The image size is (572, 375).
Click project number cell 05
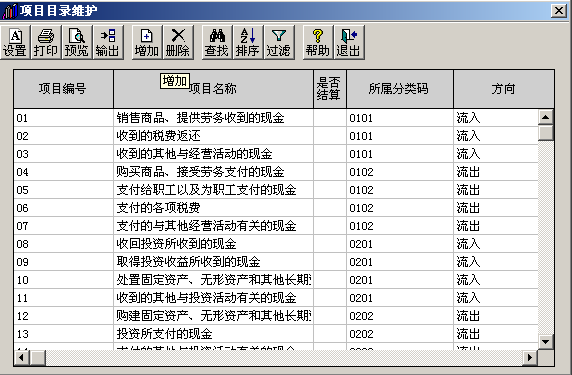(63, 190)
